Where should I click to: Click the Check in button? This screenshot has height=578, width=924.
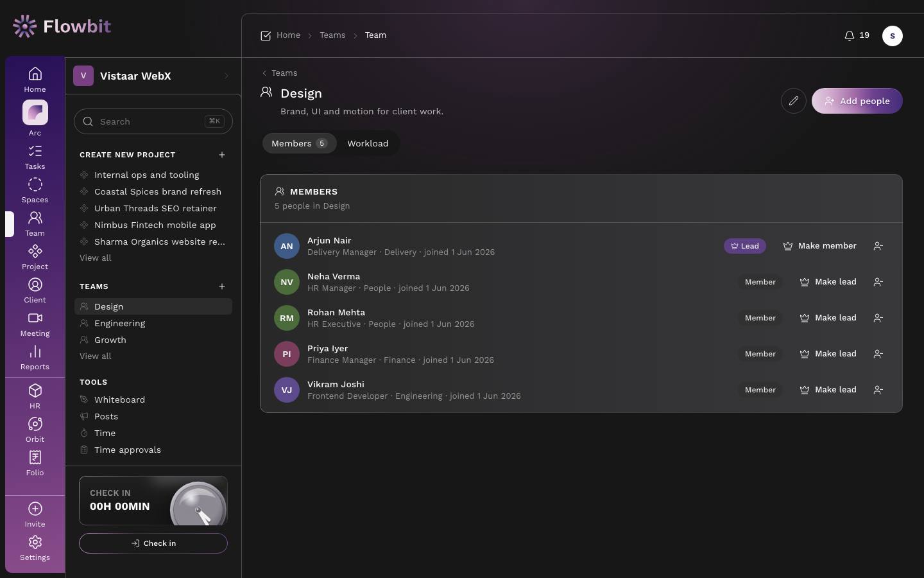tap(153, 543)
